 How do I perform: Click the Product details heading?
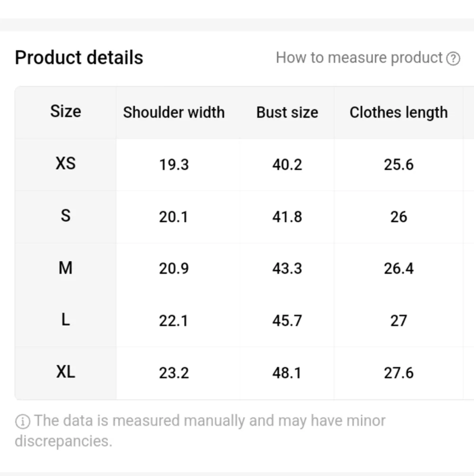tap(79, 58)
